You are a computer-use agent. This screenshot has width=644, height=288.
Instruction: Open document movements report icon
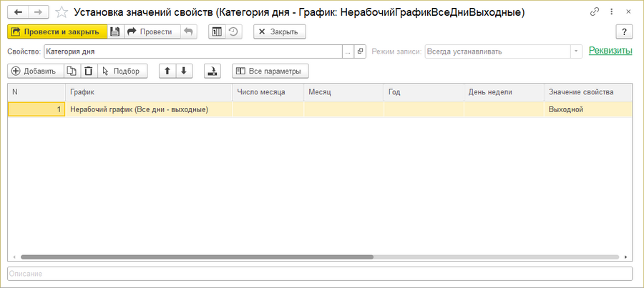coord(217,31)
